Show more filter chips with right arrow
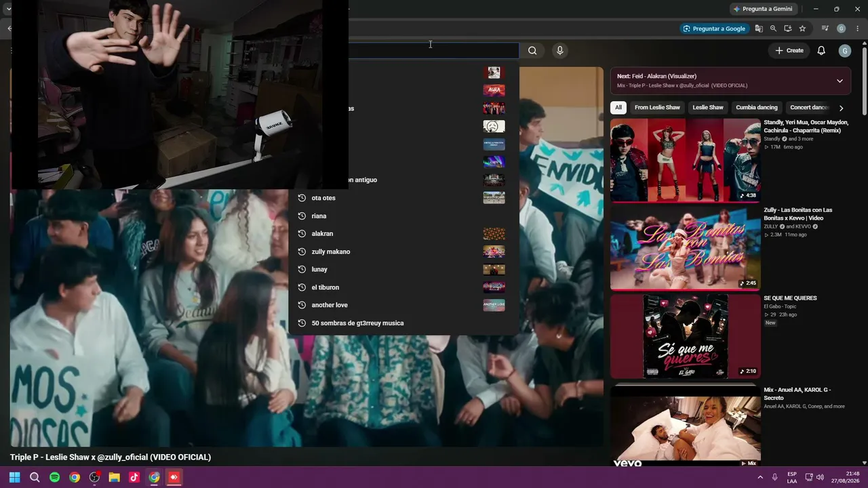 pos(841,108)
